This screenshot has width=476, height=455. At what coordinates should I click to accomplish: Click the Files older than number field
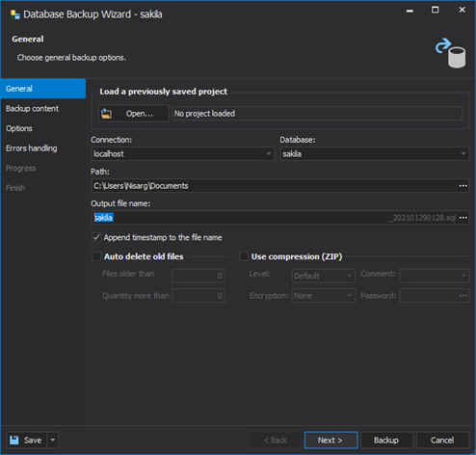tap(198, 276)
